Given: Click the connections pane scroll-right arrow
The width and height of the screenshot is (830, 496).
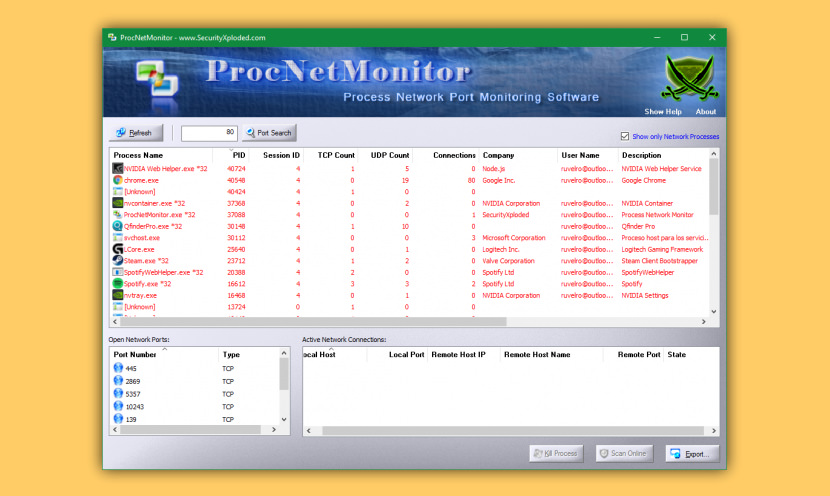Looking at the screenshot, I should (714, 430).
